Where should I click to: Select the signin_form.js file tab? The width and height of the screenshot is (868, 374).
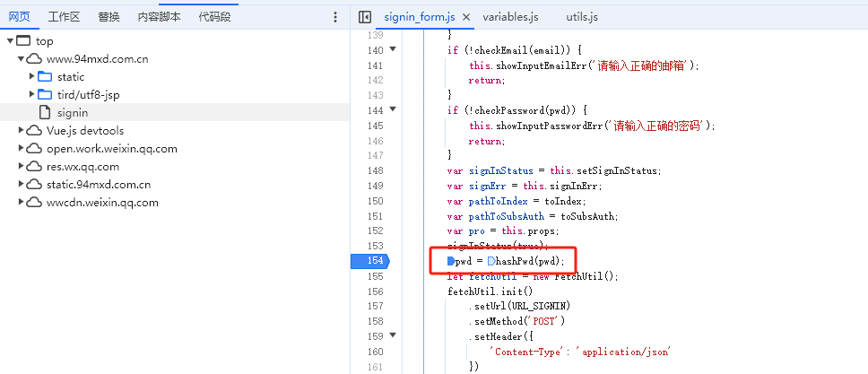pos(419,17)
